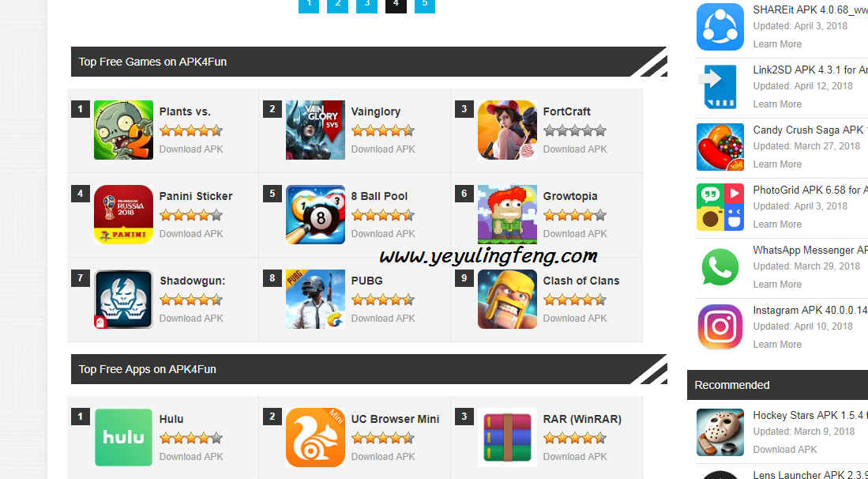Open the Instagram sidebar icon
Image resolution: width=868 pixels, height=479 pixels.
[x=720, y=326]
